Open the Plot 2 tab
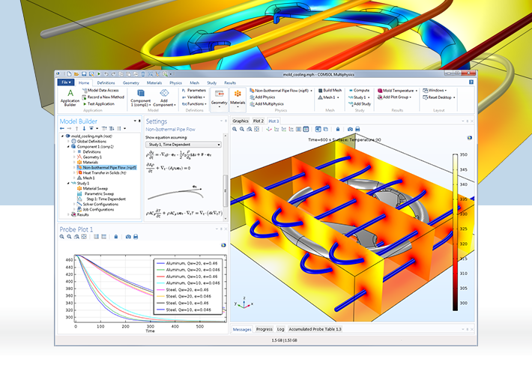Screen dimensions: 532x392 tap(259, 121)
